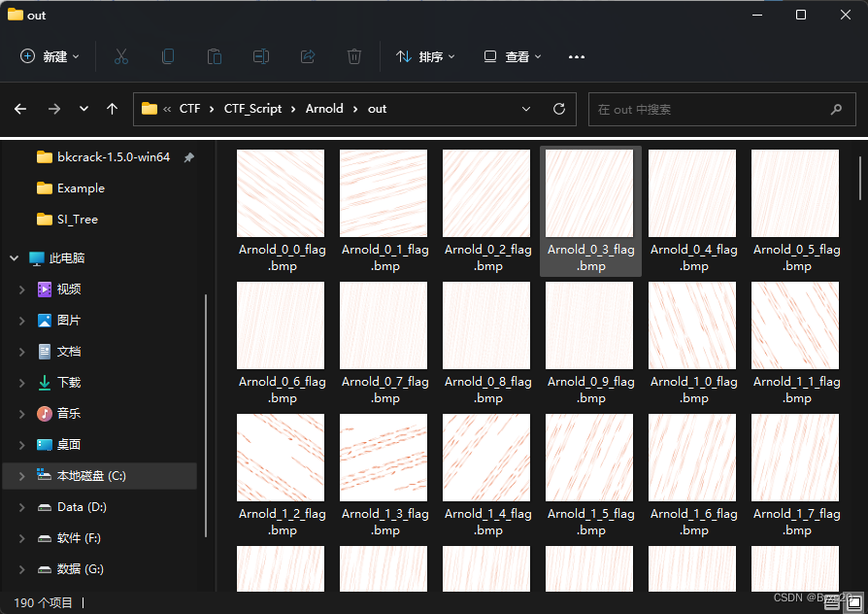Click the Share icon in toolbar
Screen dimensions: 868x614
coord(308,56)
